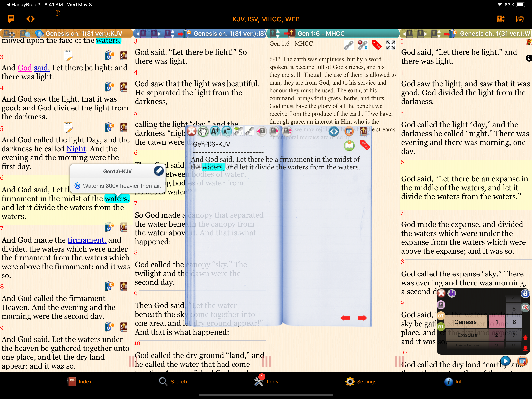Click the unlink chain icon in MHCC panel
Image resolution: width=532 pixels, height=399 pixels.
click(x=363, y=45)
